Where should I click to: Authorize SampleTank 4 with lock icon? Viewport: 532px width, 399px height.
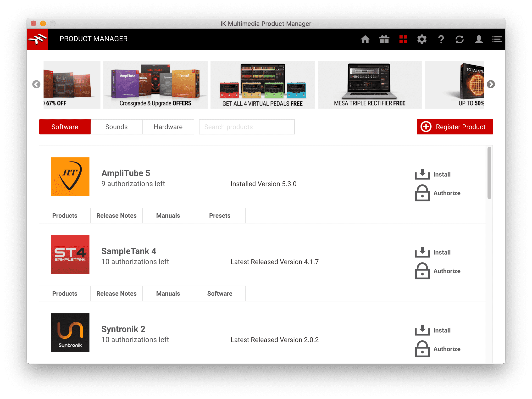coord(422,271)
